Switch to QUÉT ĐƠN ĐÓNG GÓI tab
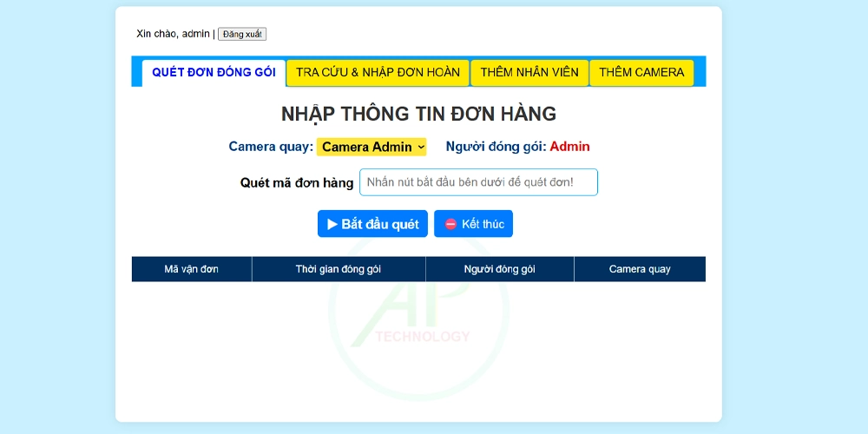 click(214, 73)
